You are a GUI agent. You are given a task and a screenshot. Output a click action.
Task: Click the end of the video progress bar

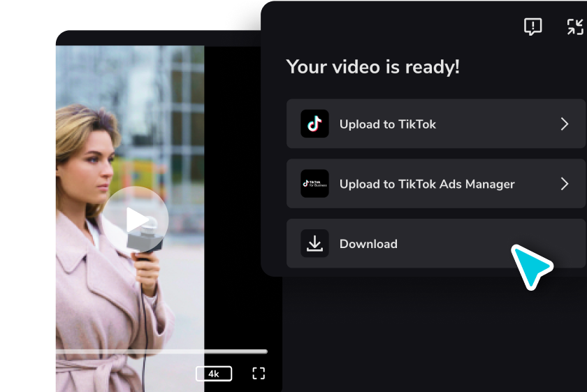pyautogui.click(x=265, y=351)
